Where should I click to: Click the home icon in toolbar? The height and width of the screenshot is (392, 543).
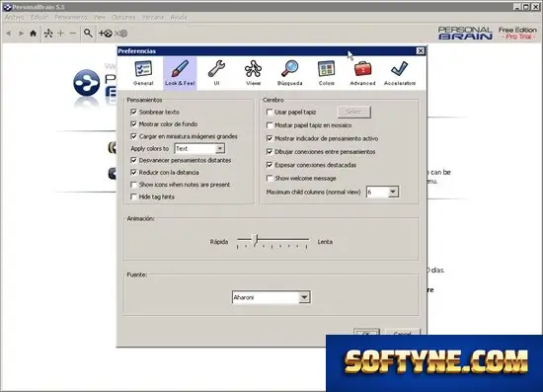pyautogui.click(x=33, y=34)
